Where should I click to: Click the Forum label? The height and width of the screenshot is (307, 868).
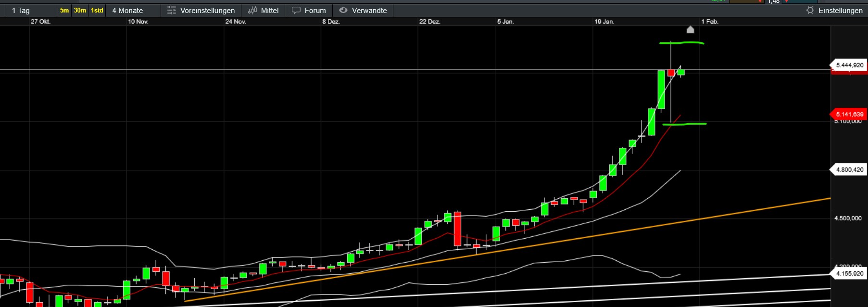(x=315, y=11)
